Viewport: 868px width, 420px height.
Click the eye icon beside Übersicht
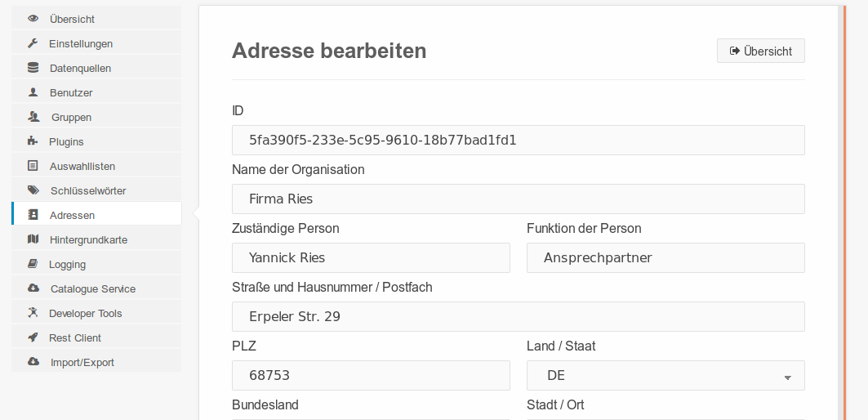pos(33,19)
